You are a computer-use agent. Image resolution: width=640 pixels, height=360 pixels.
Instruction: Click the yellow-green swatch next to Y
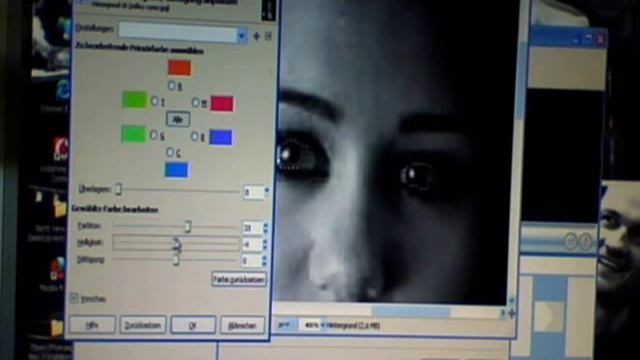point(135,100)
